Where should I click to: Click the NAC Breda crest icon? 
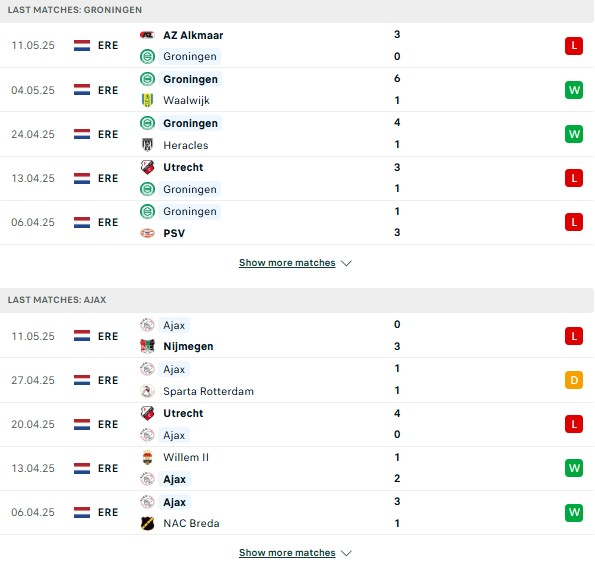[147, 523]
